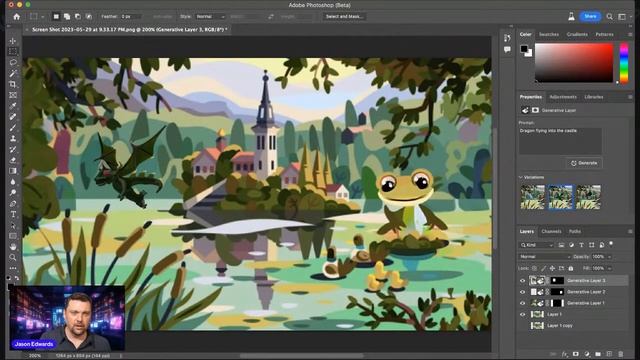Switch to the Gradients tab
The image size is (640, 360).
pyautogui.click(x=577, y=35)
